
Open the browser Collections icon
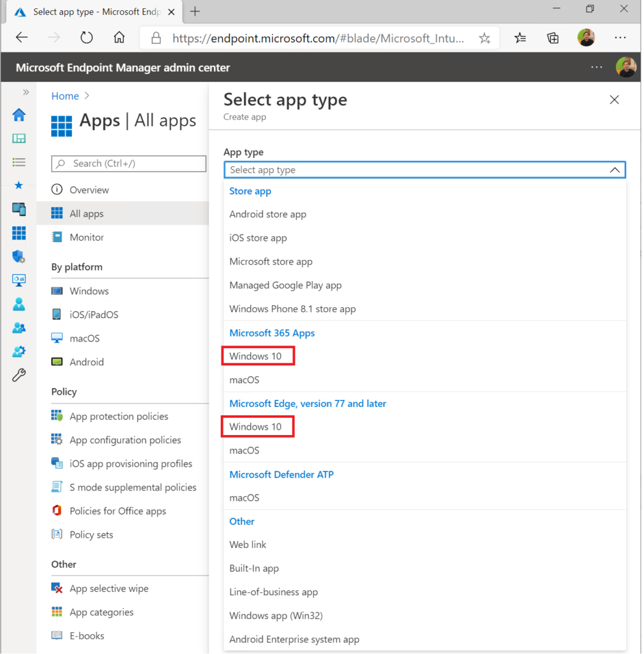click(x=553, y=38)
